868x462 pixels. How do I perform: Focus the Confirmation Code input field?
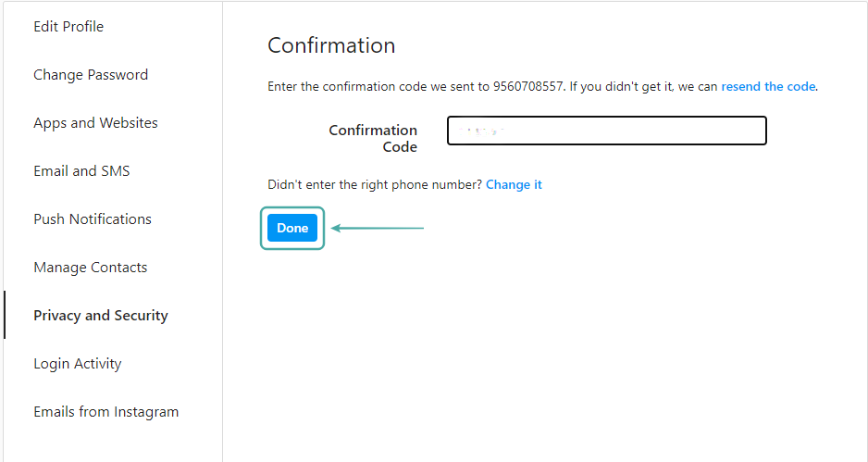pyautogui.click(x=607, y=131)
